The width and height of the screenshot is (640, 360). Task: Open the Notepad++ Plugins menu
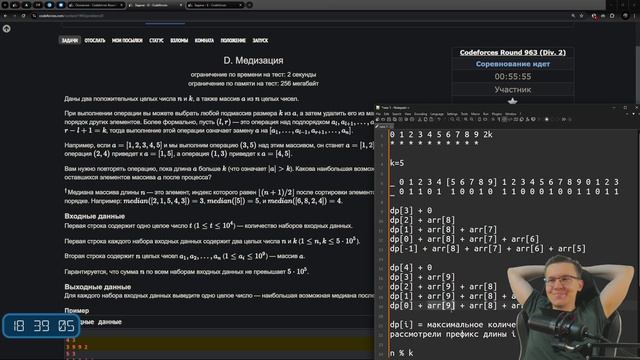[x=497, y=114]
